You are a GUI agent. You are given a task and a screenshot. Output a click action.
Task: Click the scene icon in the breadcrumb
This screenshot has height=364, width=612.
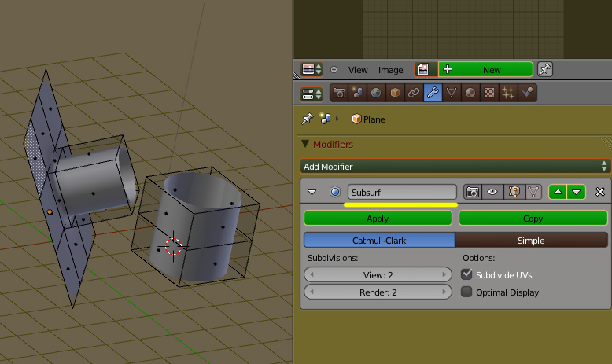click(325, 119)
